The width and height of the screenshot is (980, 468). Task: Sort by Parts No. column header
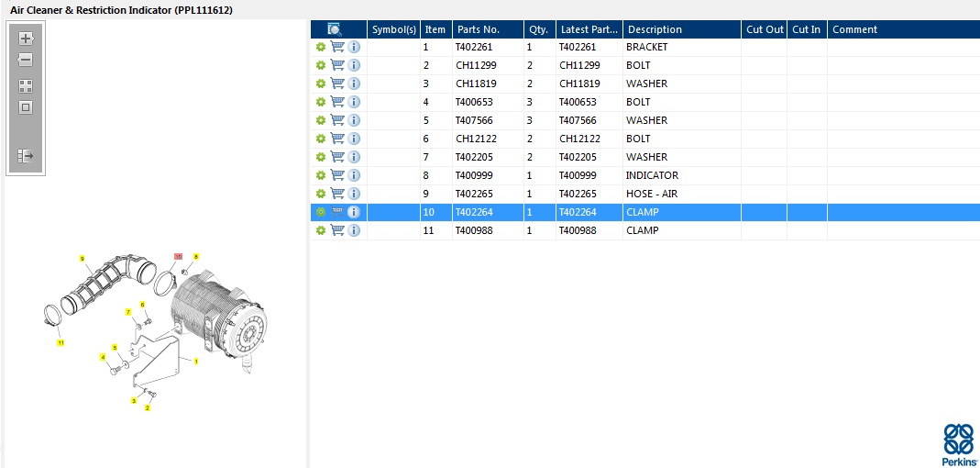pyautogui.click(x=488, y=29)
